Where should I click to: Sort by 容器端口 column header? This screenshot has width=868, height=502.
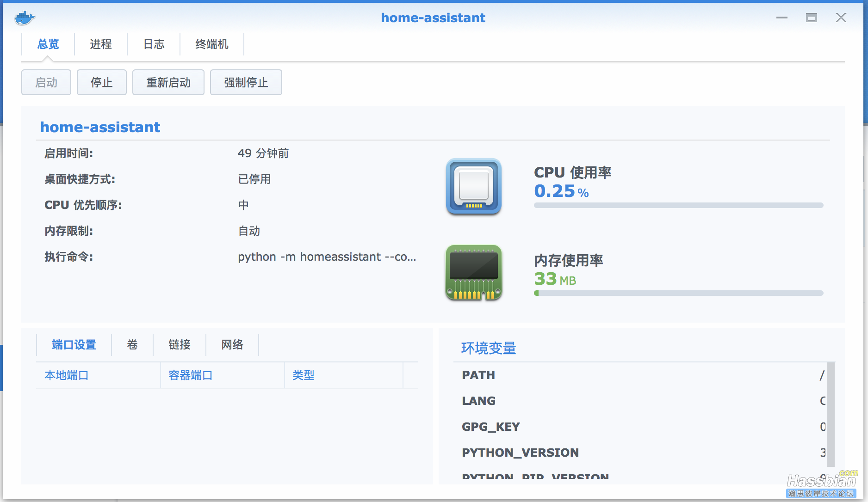pos(222,375)
